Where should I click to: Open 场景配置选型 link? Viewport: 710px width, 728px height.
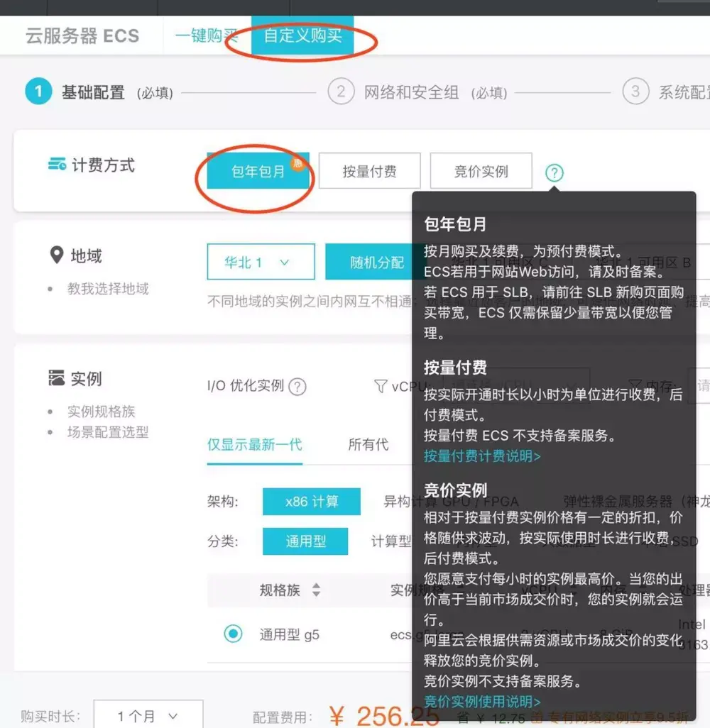click(108, 432)
